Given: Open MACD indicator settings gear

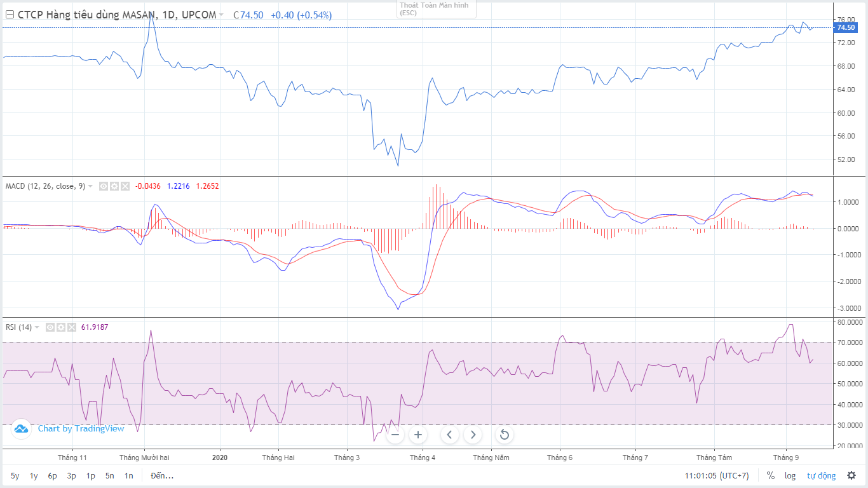Looking at the screenshot, I should (114, 186).
